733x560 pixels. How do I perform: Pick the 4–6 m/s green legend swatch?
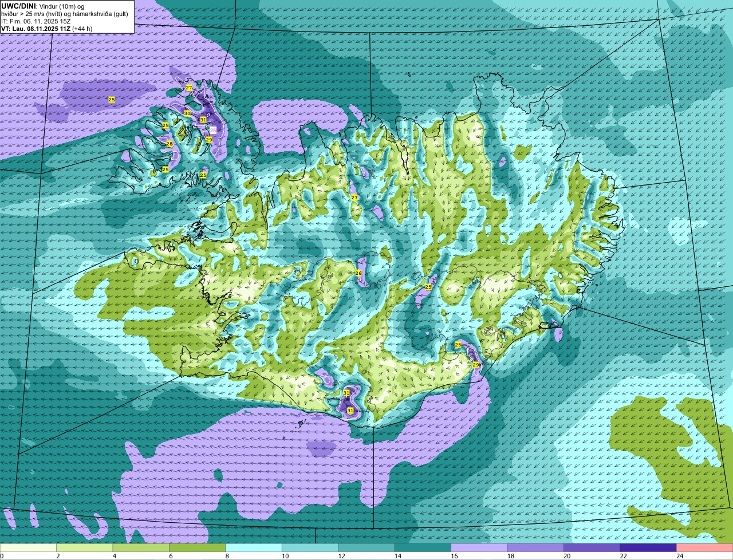[141, 548]
